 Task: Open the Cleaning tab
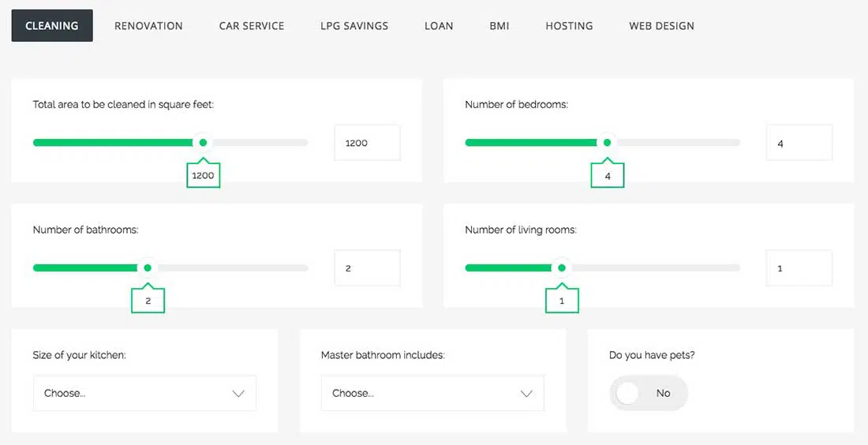[x=52, y=25]
